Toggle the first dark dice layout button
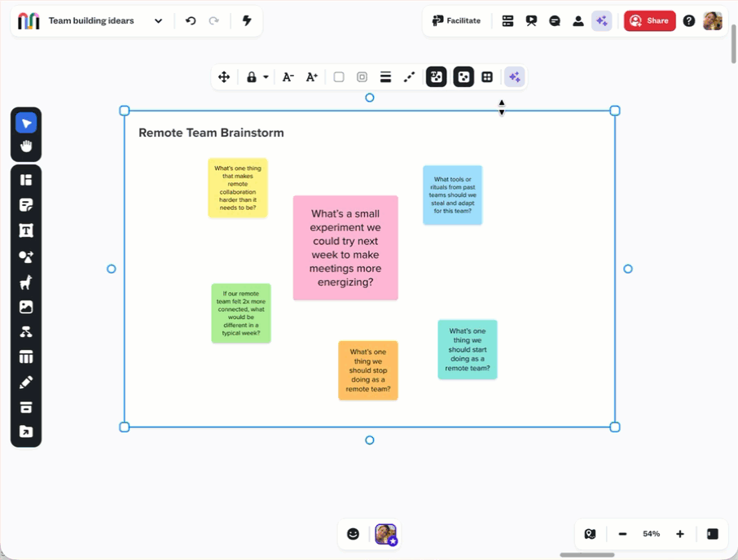This screenshot has width=738, height=560. (437, 77)
